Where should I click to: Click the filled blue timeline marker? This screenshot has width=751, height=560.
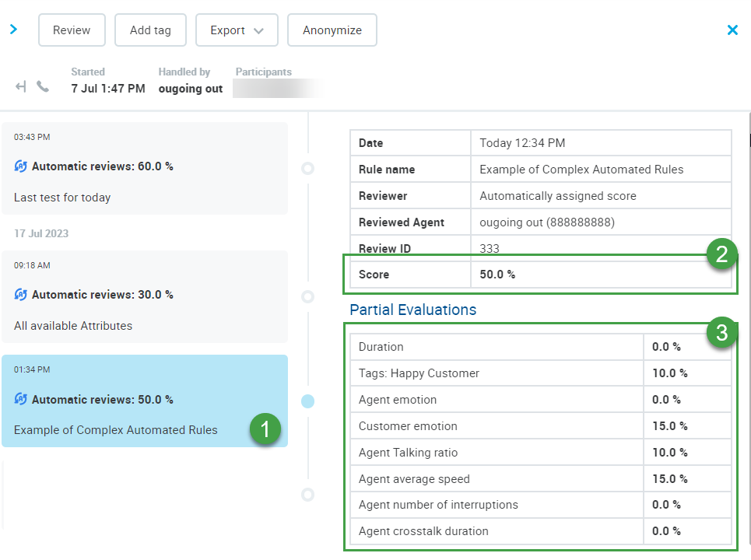(x=308, y=401)
